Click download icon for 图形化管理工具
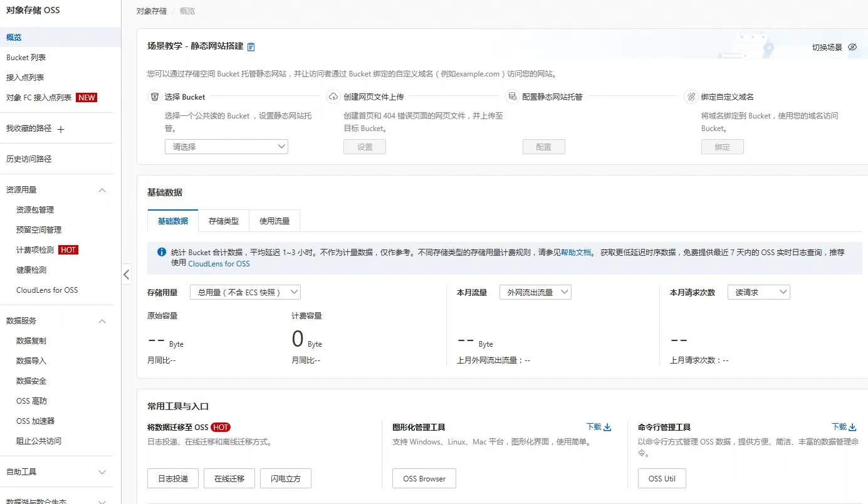Viewport: 868px width, 504px height. (x=607, y=427)
